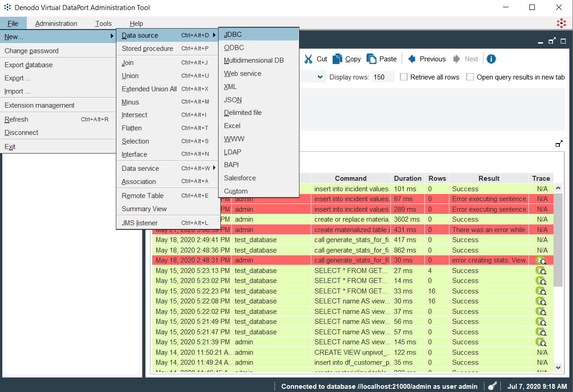Open Extension management
Image resolution: width=573 pixels, height=392 pixels.
pyautogui.click(x=58, y=105)
